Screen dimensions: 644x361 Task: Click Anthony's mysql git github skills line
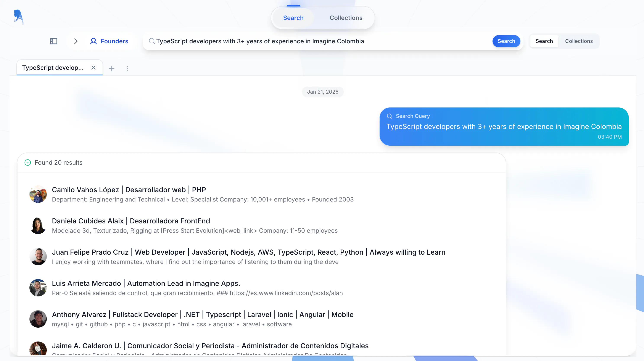(x=172, y=324)
